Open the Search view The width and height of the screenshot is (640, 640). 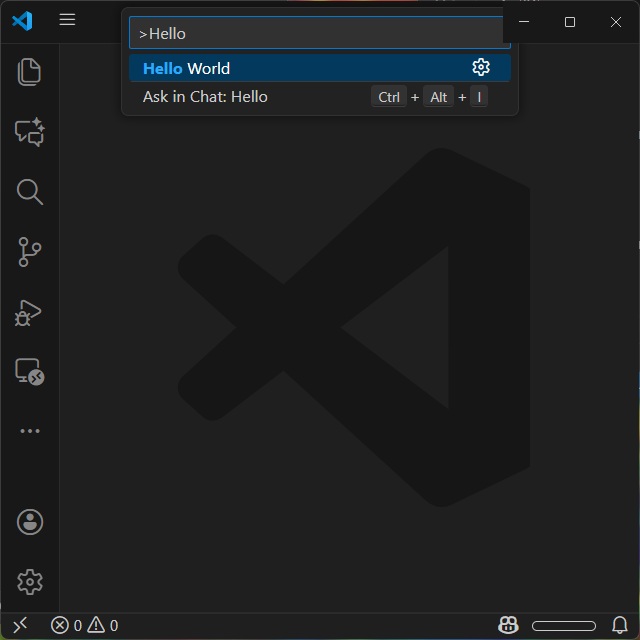tap(29, 192)
